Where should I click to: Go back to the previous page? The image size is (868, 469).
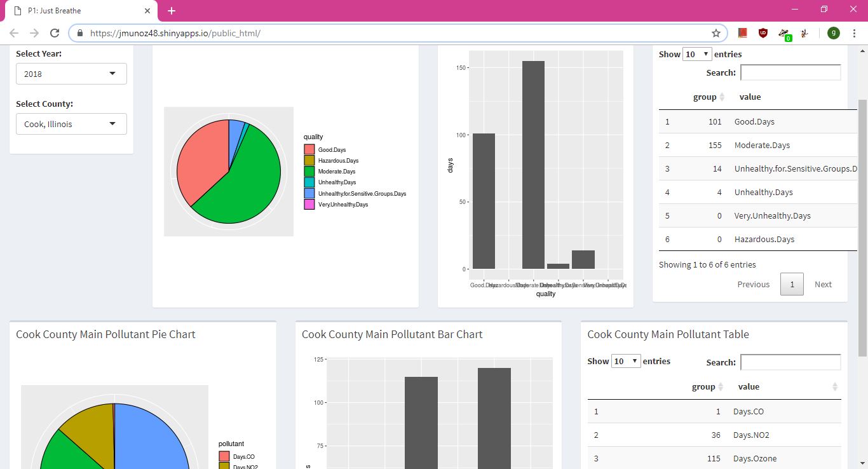click(x=14, y=33)
